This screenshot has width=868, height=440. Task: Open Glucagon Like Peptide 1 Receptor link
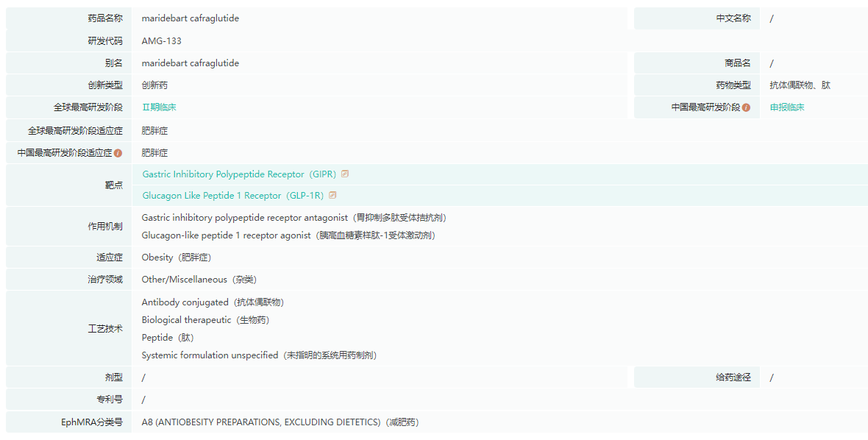tap(233, 196)
